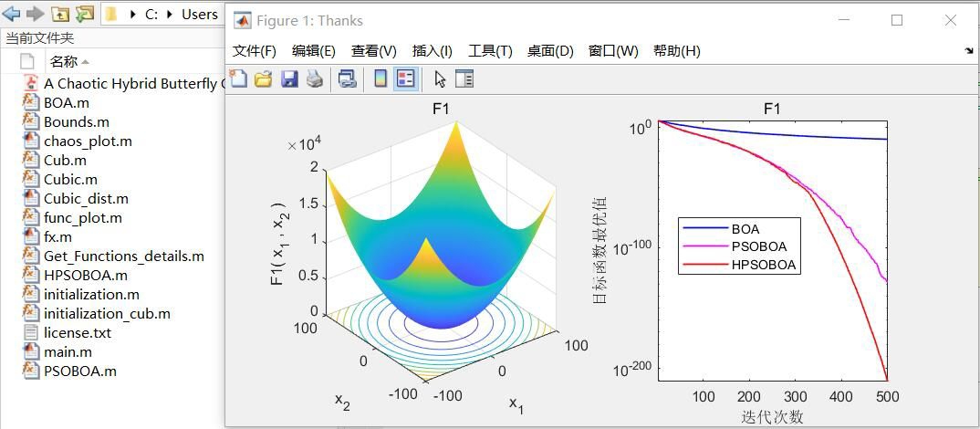
Task: Open the Property Inspector panel icon
Action: 464,78
